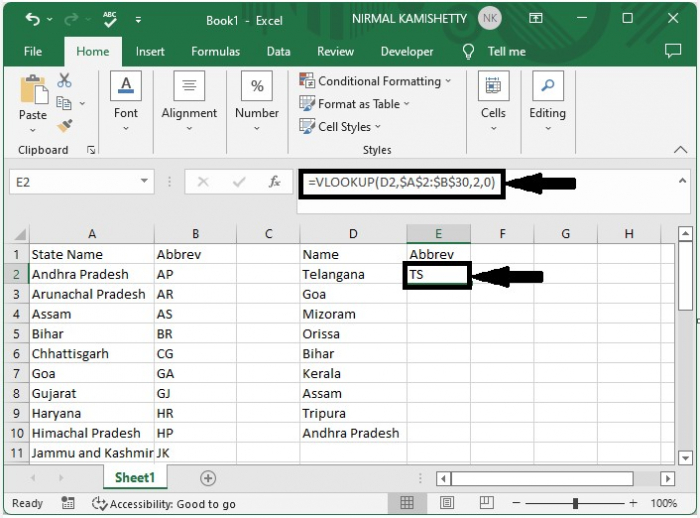The width and height of the screenshot is (700, 518).
Task: Select cell E2 containing TS
Action: [x=438, y=275]
